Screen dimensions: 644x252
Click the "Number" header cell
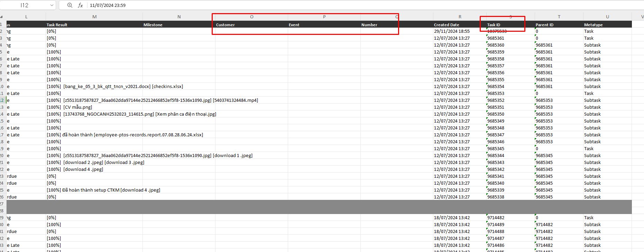tap(397, 25)
